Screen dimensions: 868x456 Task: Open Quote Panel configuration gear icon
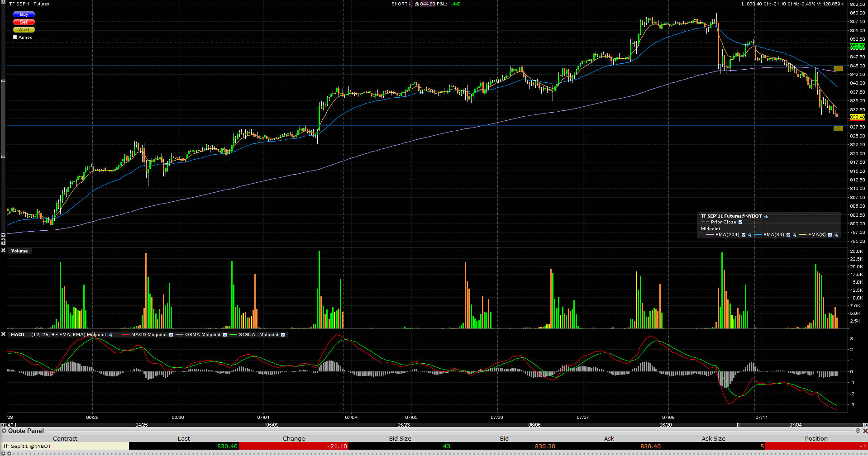pos(858,431)
